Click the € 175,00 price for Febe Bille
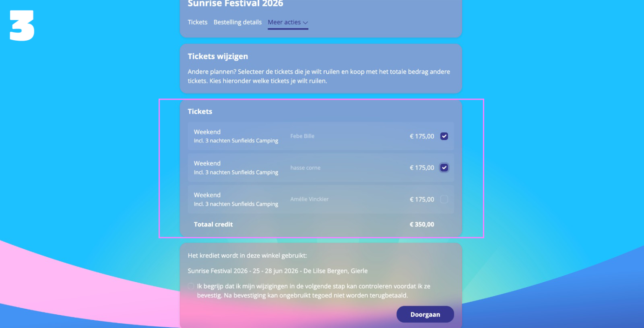 [x=422, y=136]
